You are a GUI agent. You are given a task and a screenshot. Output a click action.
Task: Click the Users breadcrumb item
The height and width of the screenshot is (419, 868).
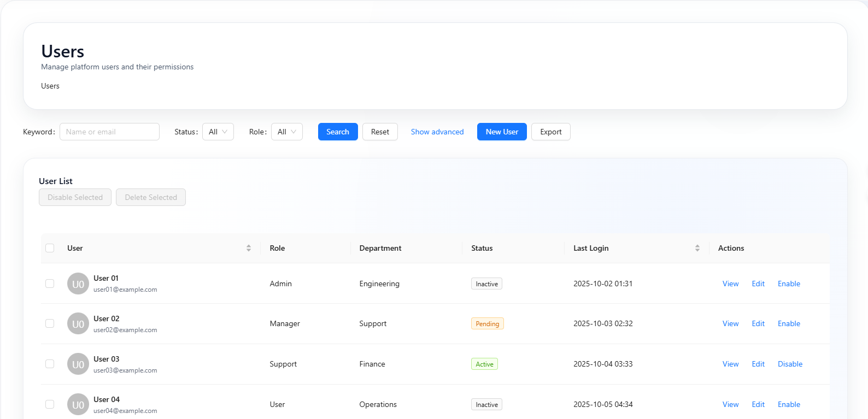[x=50, y=86]
